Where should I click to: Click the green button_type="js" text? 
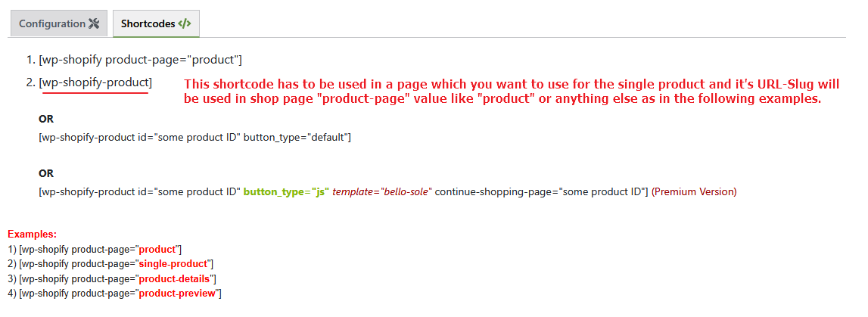click(x=286, y=191)
